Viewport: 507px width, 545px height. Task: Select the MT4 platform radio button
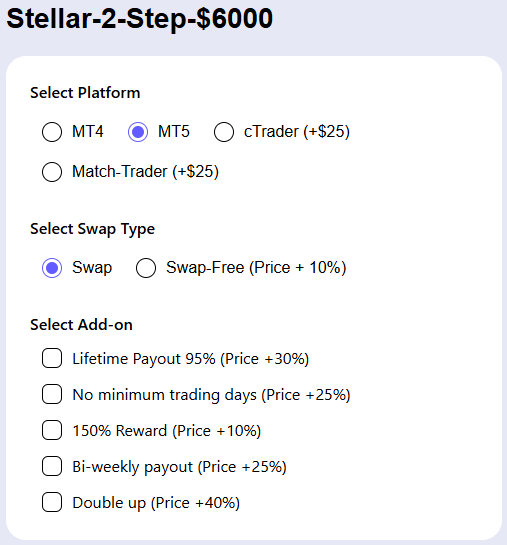pyautogui.click(x=52, y=132)
